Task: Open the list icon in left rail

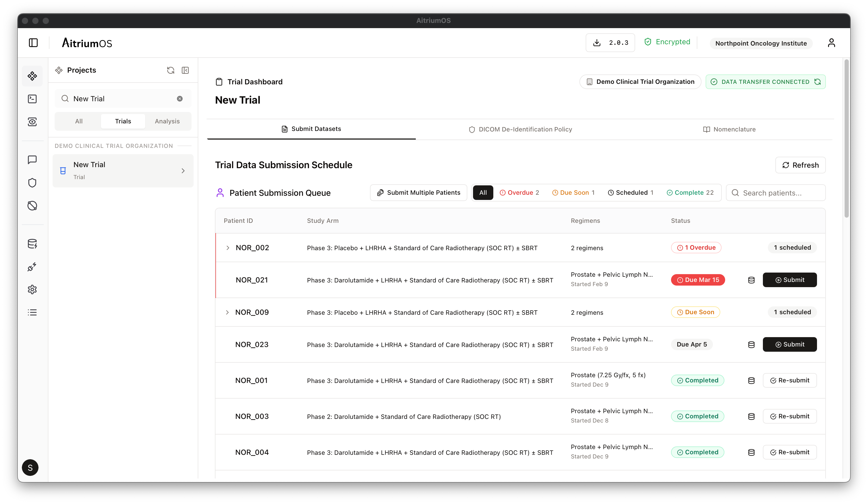Action: pos(32,313)
